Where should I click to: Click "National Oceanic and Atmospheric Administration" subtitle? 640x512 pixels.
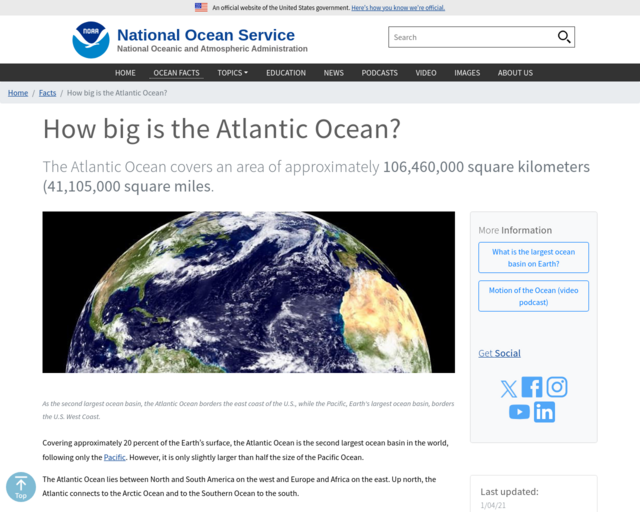coord(212,49)
